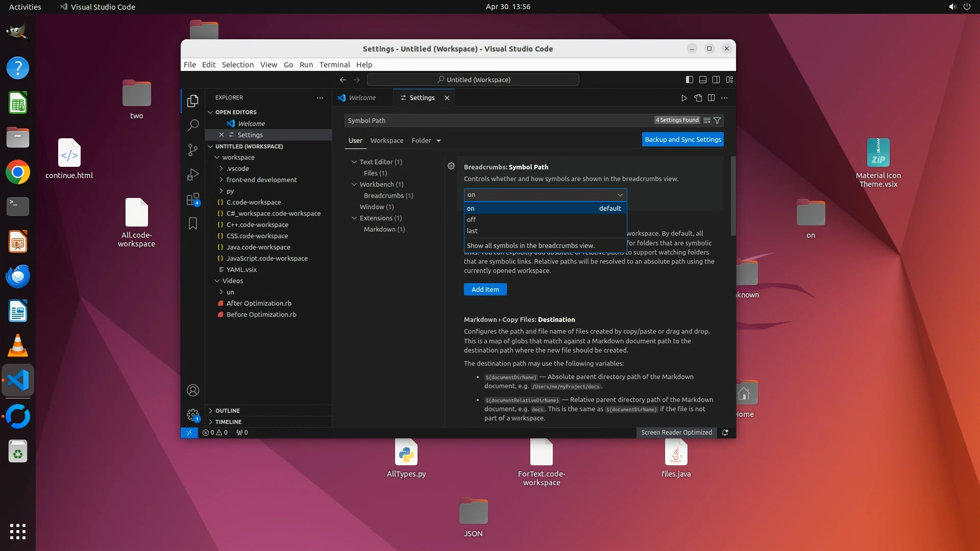Click Backup and Sync Settings button
The image size is (980, 551).
pos(682,139)
